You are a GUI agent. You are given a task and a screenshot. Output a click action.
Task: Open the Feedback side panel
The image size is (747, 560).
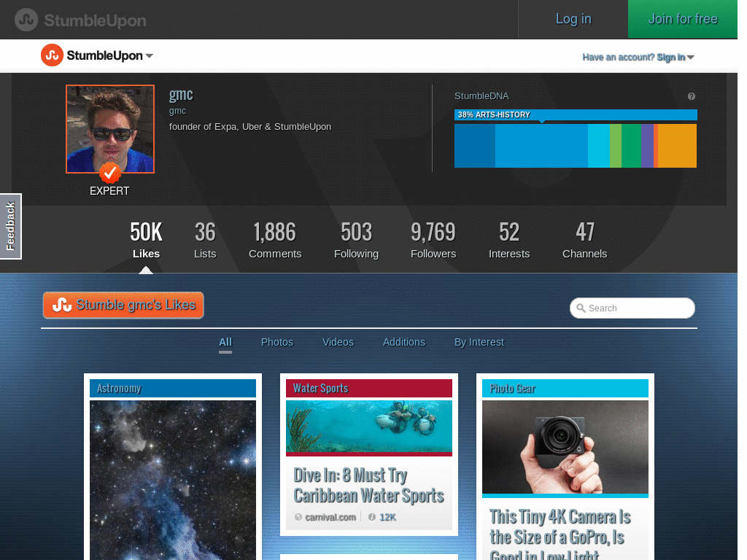(x=10, y=226)
